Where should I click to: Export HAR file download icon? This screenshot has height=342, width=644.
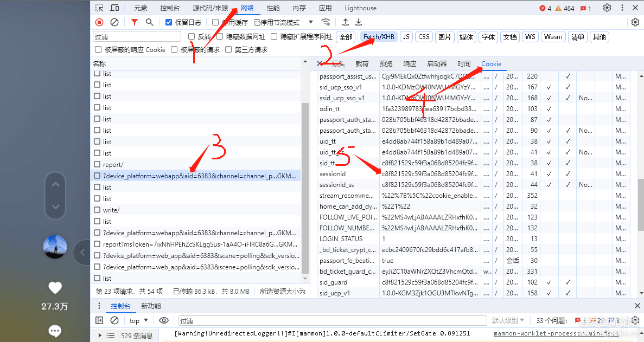pyautogui.click(x=359, y=22)
